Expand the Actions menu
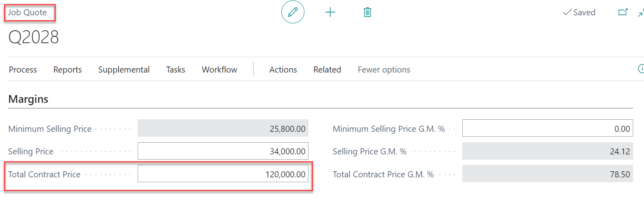 [283, 70]
